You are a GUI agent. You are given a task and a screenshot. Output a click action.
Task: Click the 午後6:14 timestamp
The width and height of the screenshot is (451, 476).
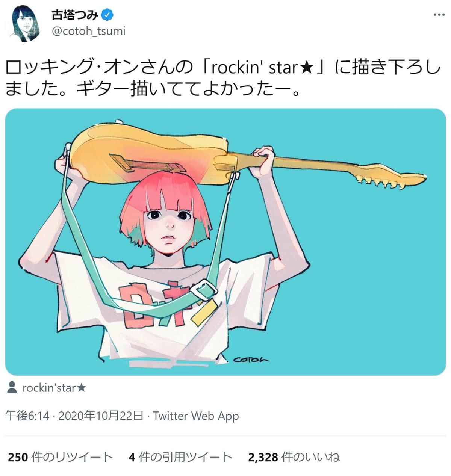click(27, 416)
